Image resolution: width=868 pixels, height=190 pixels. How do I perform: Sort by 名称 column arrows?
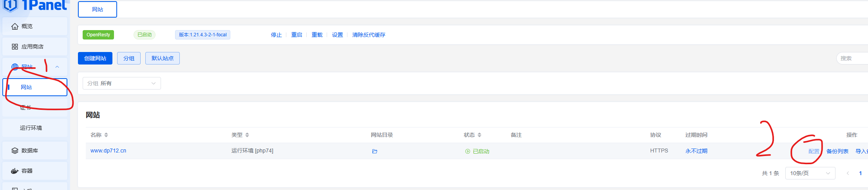point(106,135)
